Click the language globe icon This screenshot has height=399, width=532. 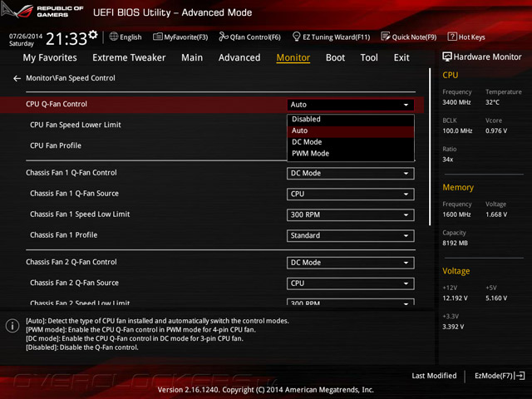(114, 37)
